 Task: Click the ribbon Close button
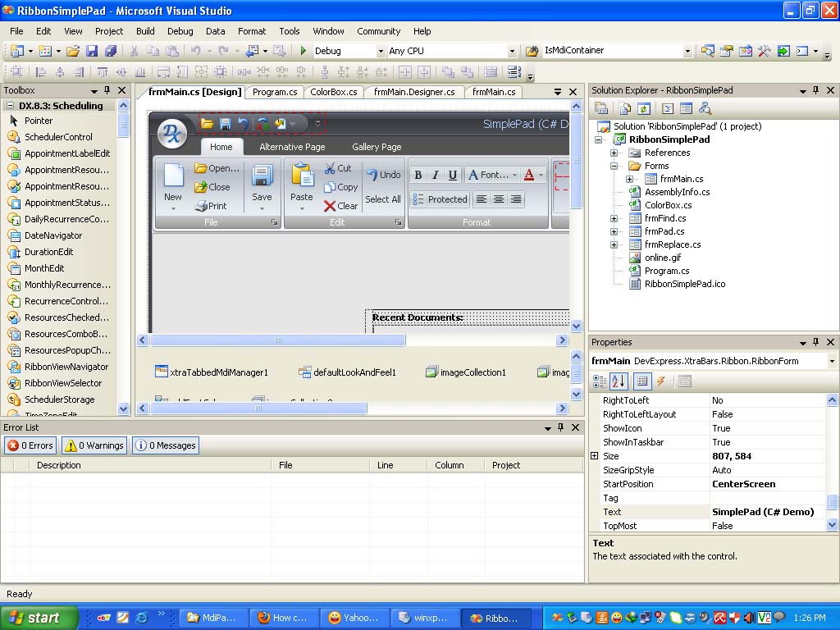pos(212,187)
